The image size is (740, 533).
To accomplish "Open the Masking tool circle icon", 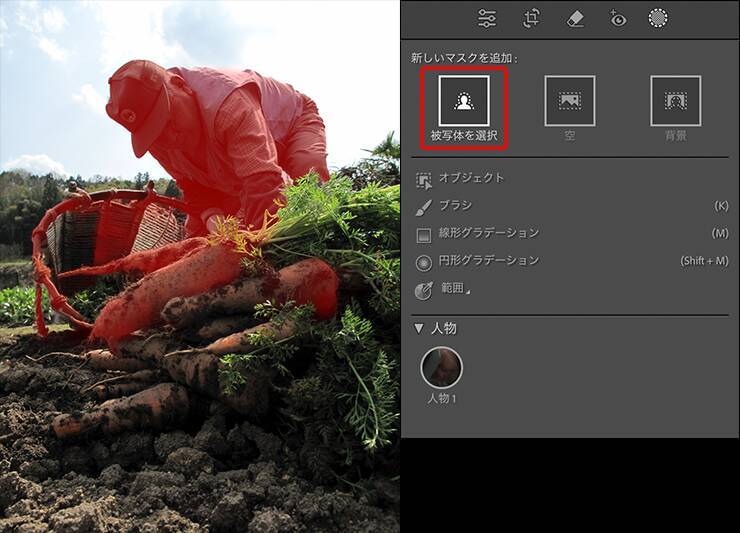I will (658, 18).
